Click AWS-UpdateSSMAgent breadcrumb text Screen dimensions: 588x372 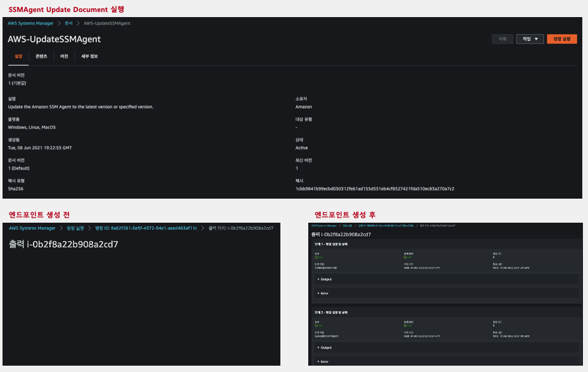pyautogui.click(x=107, y=23)
